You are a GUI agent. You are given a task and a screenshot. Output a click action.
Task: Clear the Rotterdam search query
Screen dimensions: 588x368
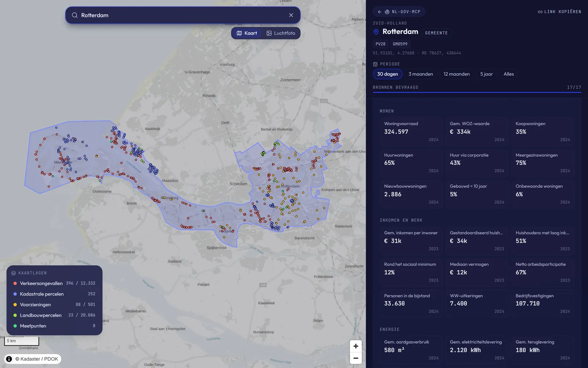click(291, 15)
